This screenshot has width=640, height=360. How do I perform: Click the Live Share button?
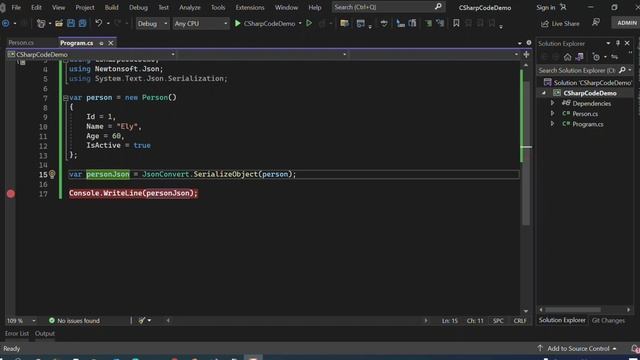pyautogui.click(x=560, y=24)
